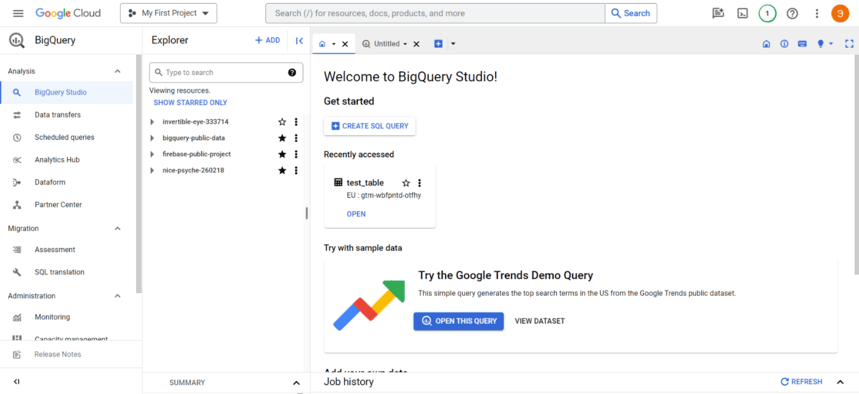Open actions menu for bigquery-public-data
Screen dimensions: 859x394
296,138
